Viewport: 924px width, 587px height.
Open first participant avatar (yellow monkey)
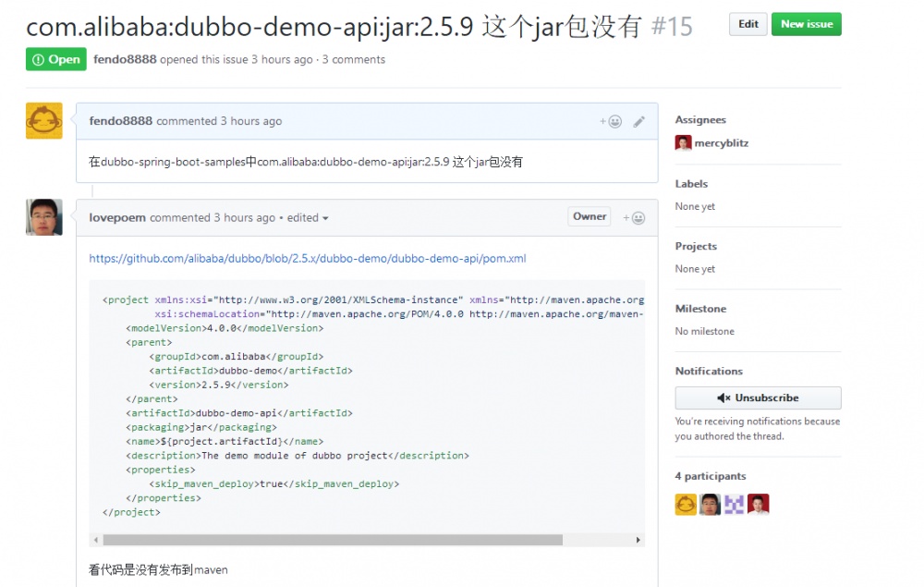coord(686,505)
